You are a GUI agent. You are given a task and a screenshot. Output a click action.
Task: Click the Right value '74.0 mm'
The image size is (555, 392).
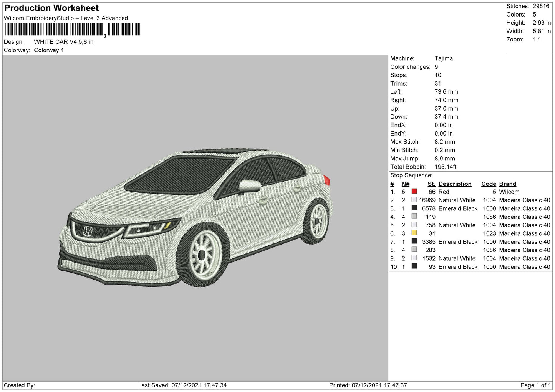click(446, 100)
